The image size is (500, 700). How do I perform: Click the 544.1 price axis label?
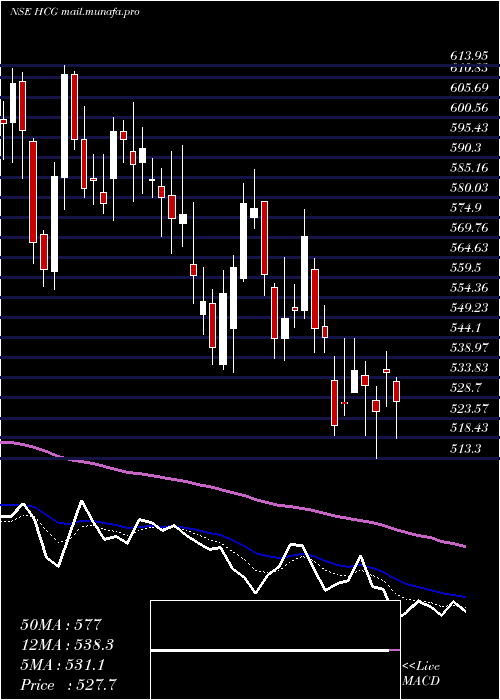[x=465, y=328]
